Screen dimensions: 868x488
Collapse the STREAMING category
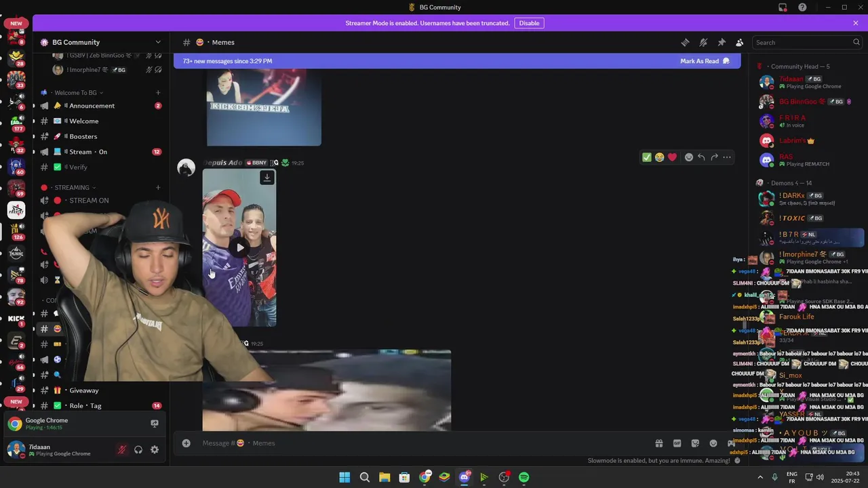tap(72, 188)
